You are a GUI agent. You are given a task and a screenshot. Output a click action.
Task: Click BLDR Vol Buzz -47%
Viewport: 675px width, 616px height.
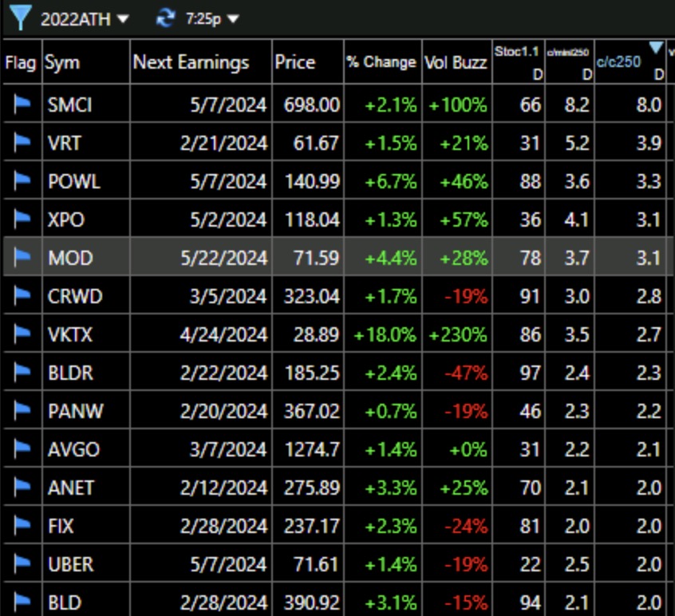click(x=466, y=373)
